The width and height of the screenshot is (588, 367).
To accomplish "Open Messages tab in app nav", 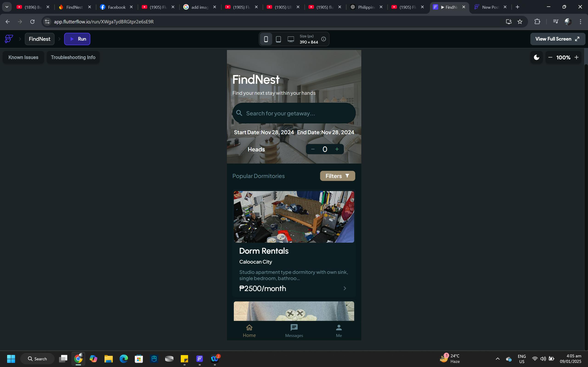I will (x=294, y=331).
